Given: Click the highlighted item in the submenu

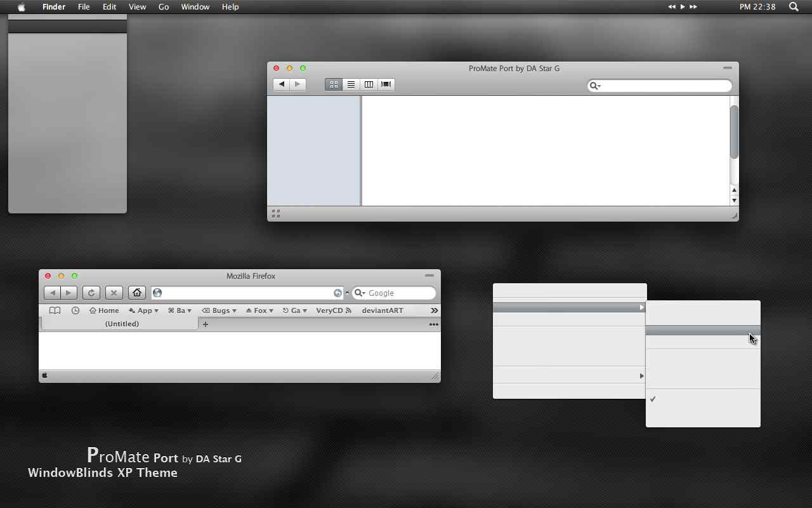Looking at the screenshot, I should pos(703,330).
